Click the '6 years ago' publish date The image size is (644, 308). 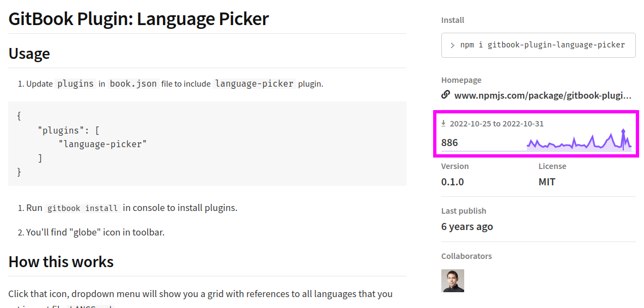(x=467, y=227)
